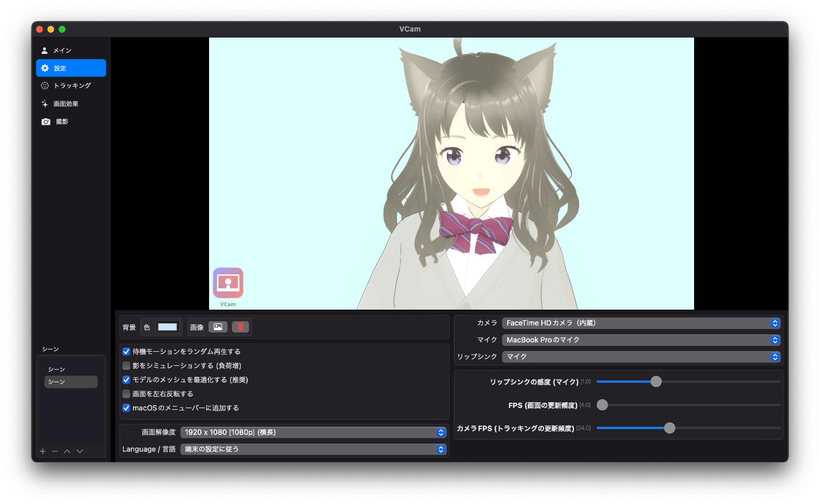Click the 色 label
This screenshot has height=504, width=820.
(147, 327)
